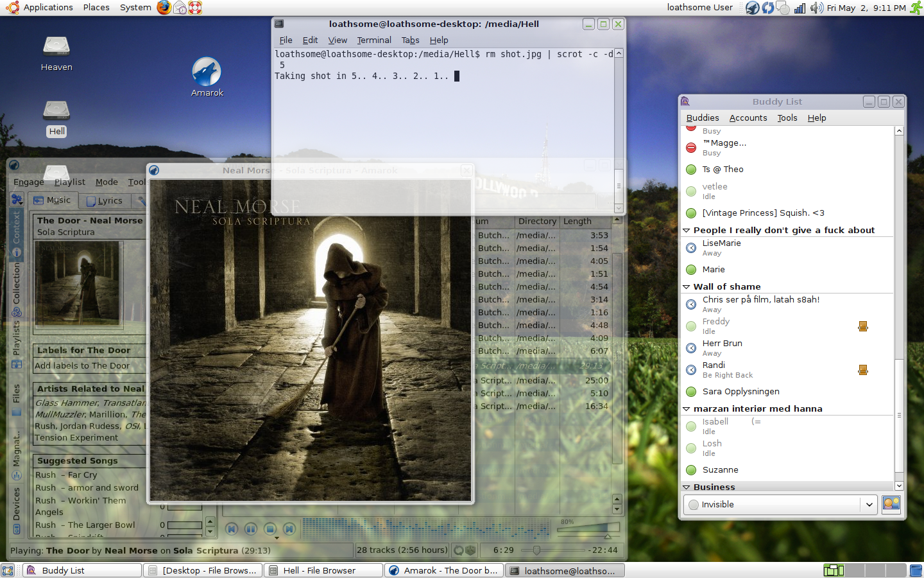Open the Playlist menu in Amarok
924x578 pixels.
coord(69,182)
